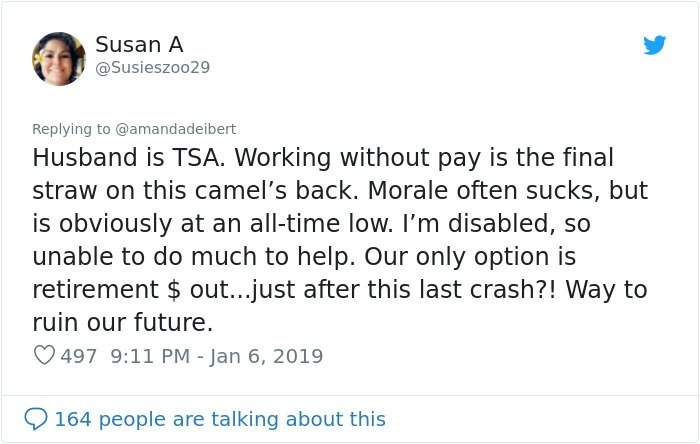Screen dimensions: 700x444
Task: Open the @Susieszoo29 handle link
Action: click(152, 67)
